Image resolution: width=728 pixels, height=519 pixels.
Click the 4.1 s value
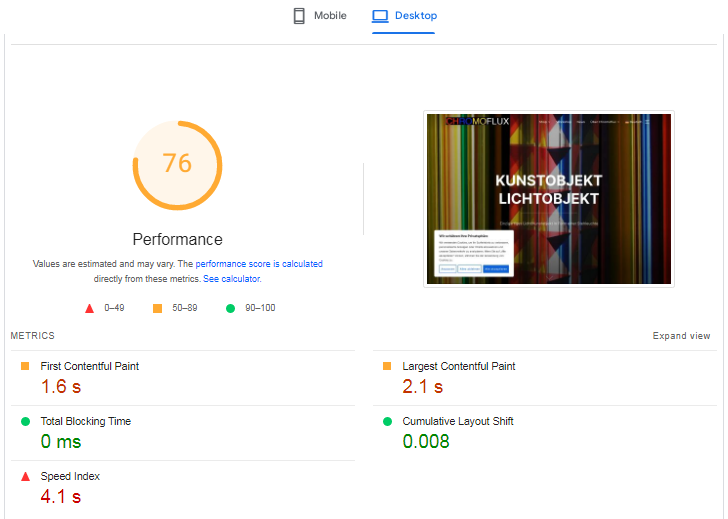pyautogui.click(x=61, y=497)
